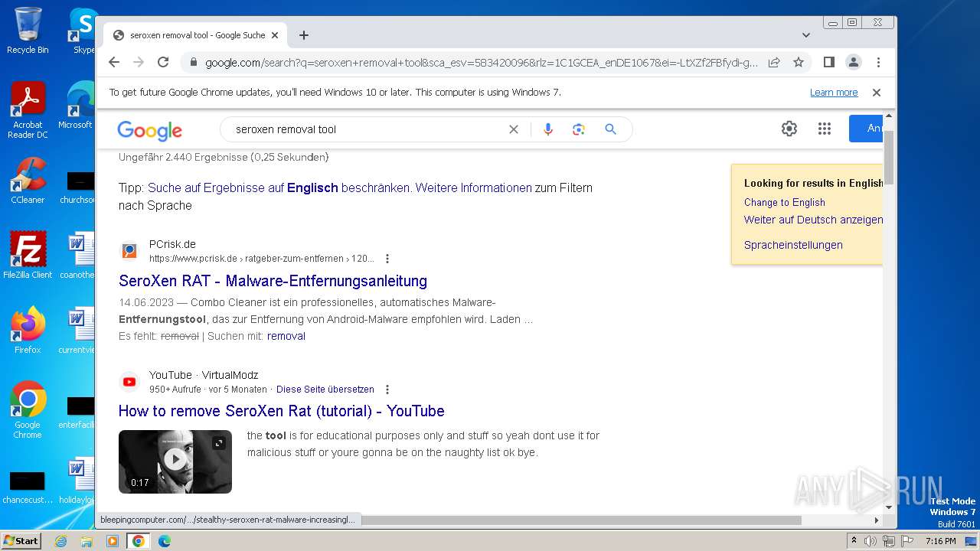Viewport: 980px width, 551px height.
Task: Start voice search with microphone icon
Action: [547, 129]
